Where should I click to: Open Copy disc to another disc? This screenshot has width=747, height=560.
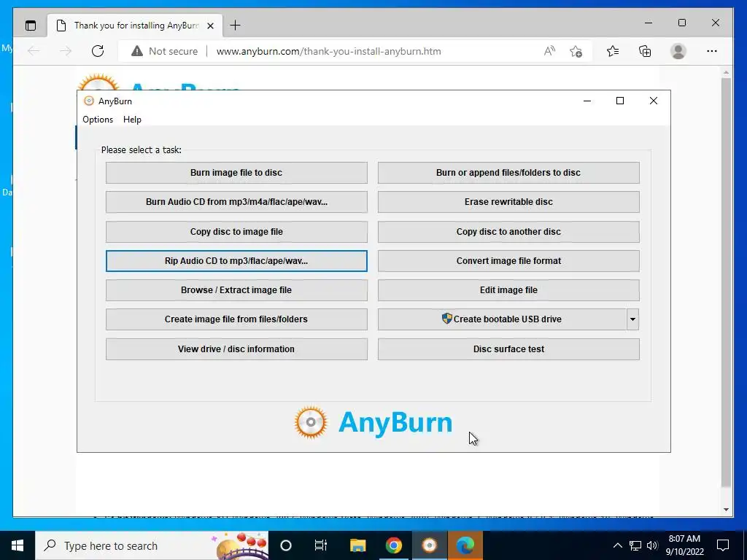coord(508,231)
